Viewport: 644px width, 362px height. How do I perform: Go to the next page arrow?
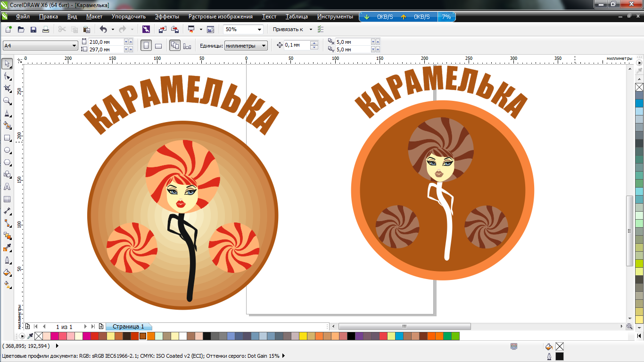[x=85, y=326]
